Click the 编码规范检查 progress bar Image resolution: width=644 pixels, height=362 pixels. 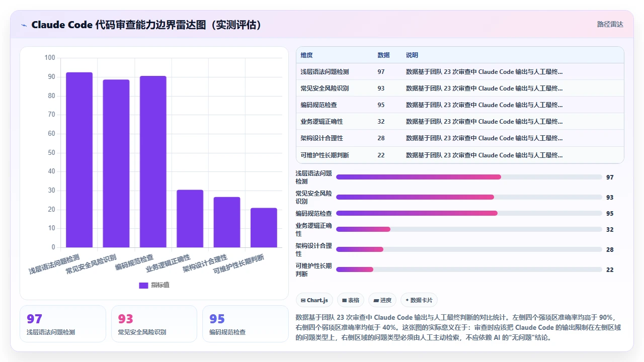[x=469, y=213]
